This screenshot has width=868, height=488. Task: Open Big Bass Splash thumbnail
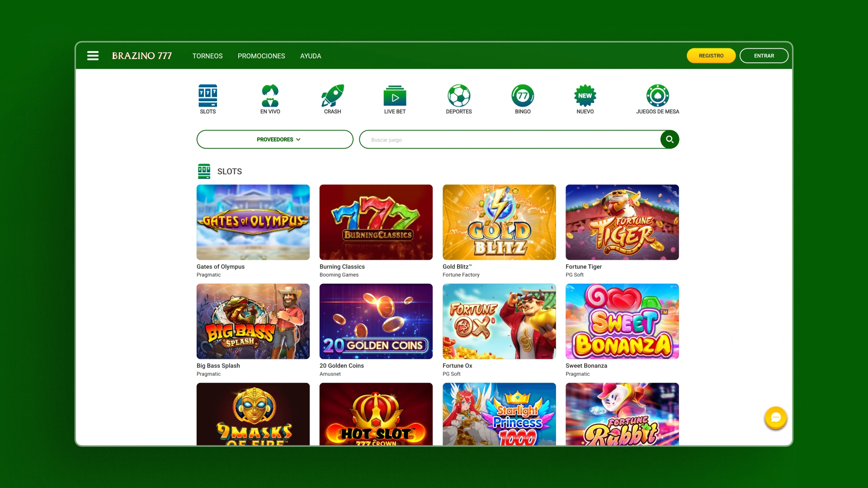[253, 321]
